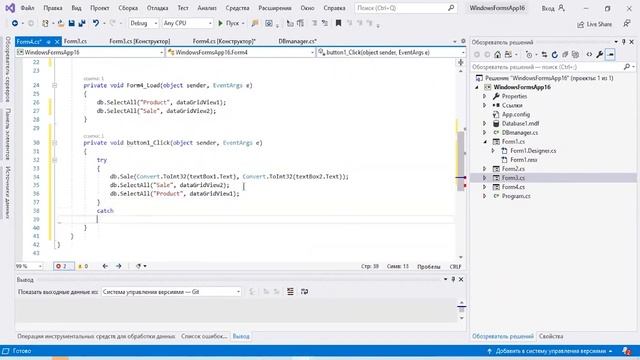Screen dimensions: 640x360
Task: Click the Пуск start button
Action: (231, 23)
